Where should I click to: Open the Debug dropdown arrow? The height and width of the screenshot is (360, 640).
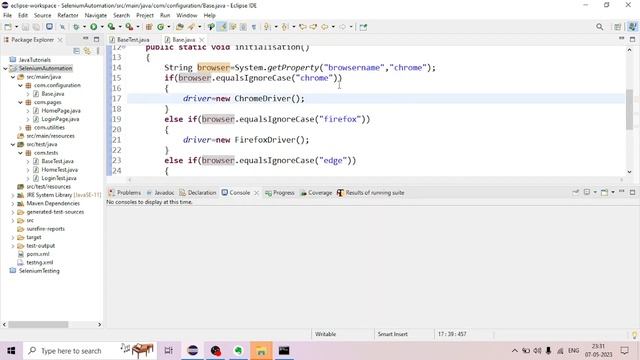(x=84, y=27)
